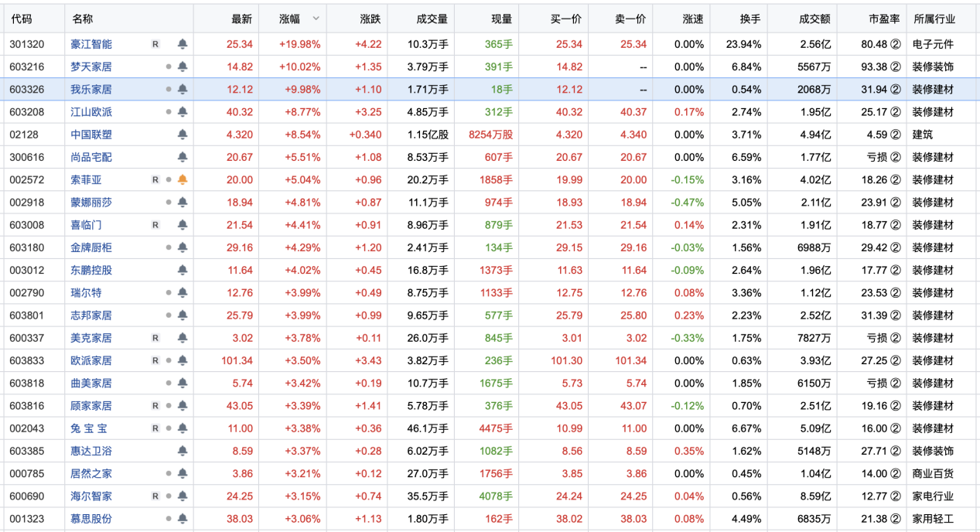The height and width of the screenshot is (532, 980).
Task: Click the bell icon for 东鹏控股
Action: [x=183, y=270]
